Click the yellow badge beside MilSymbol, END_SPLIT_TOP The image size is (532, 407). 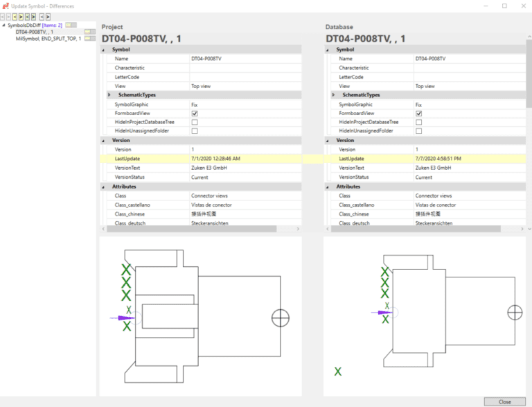coord(89,38)
